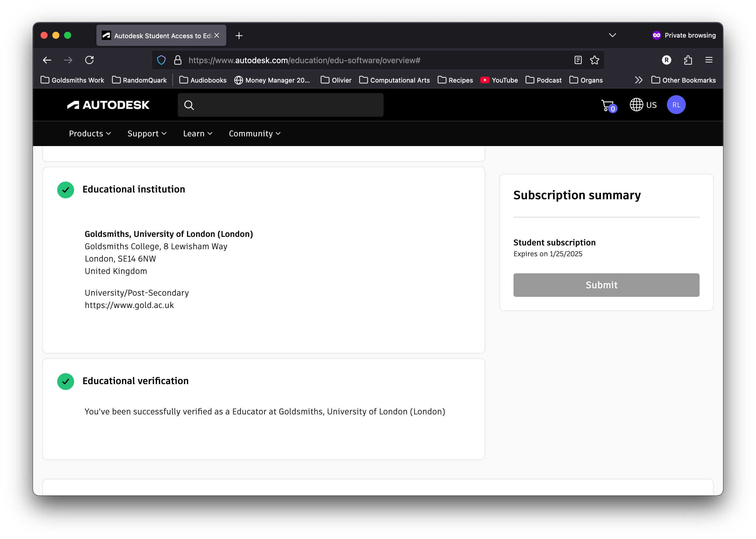This screenshot has height=539, width=756.
Task: Open the Other Bookmarks folder
Action: (683, 80)
